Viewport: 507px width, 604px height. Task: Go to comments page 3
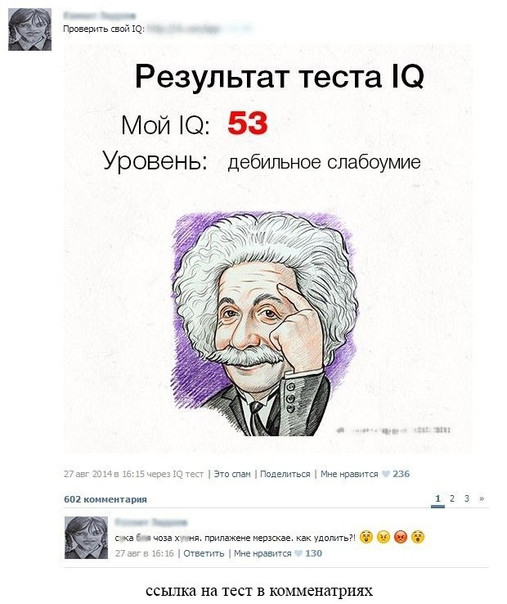(x=467, y=498)
